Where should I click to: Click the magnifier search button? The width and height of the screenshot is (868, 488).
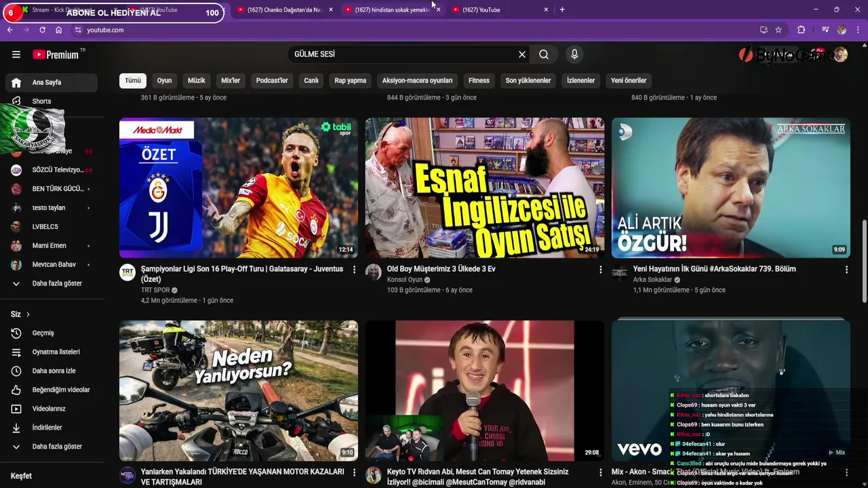pyautogui.click(x=544, y=54)
